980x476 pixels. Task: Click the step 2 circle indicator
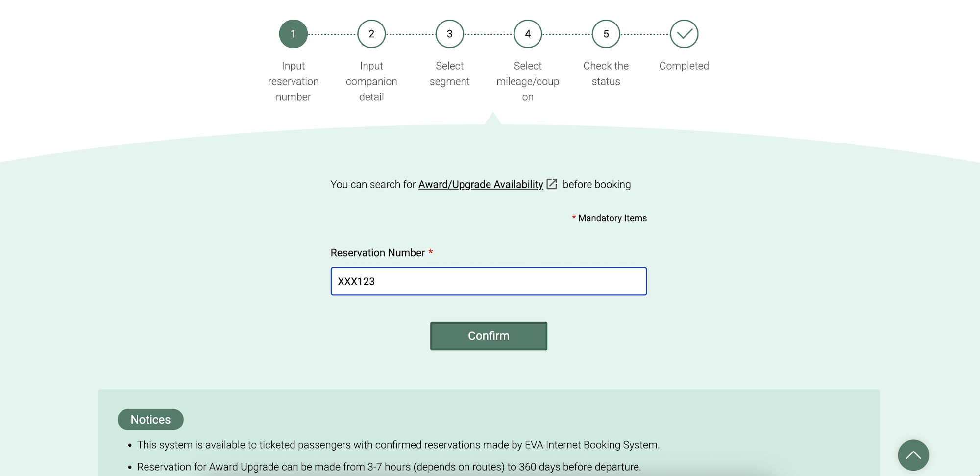coord(371,34)
